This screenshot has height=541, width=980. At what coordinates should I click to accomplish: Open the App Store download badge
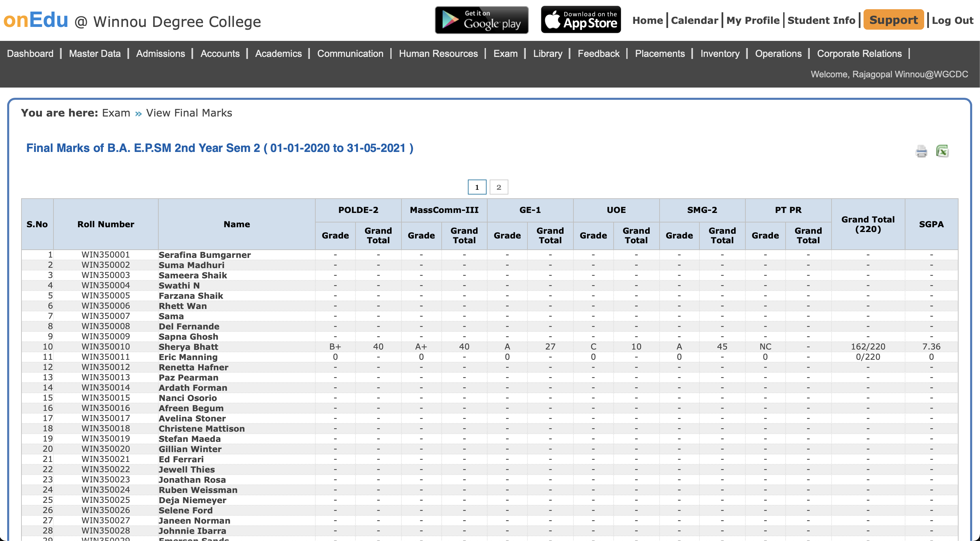(581, 20)
